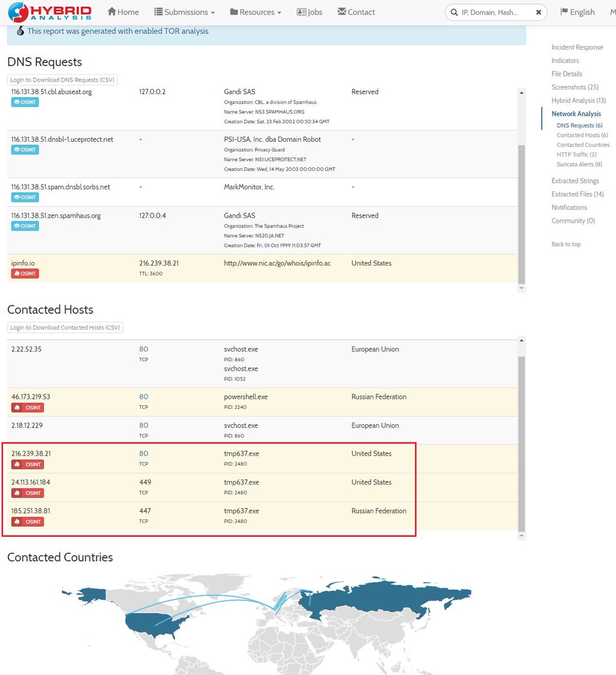Click the ipinfo.io domain entry
This screenshot has height=675, width=616.
[x=23, y=263]
